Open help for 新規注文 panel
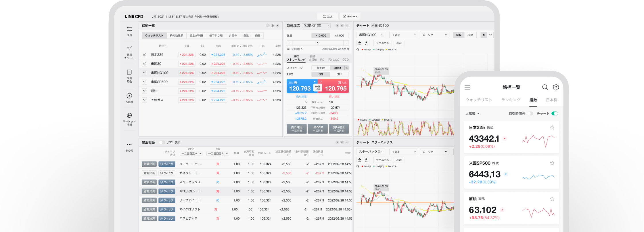The image size is (644, 232). [337, 26]
